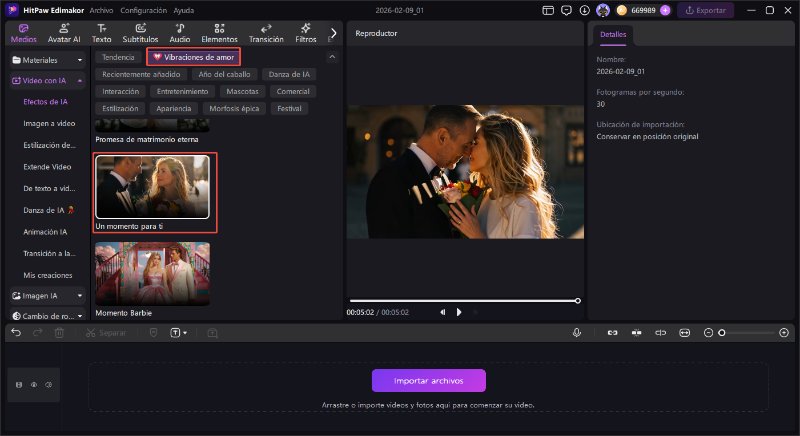Select the Tendencia category tab
This screenshot has width=800, height=436.
pyautogui.click(x=118, y=57)
